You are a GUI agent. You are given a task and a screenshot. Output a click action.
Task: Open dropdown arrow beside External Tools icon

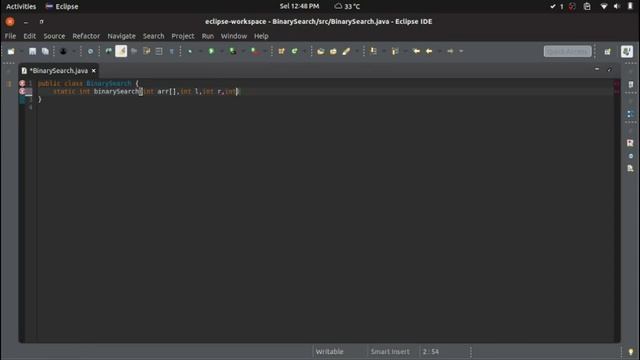tap(264, 51)
